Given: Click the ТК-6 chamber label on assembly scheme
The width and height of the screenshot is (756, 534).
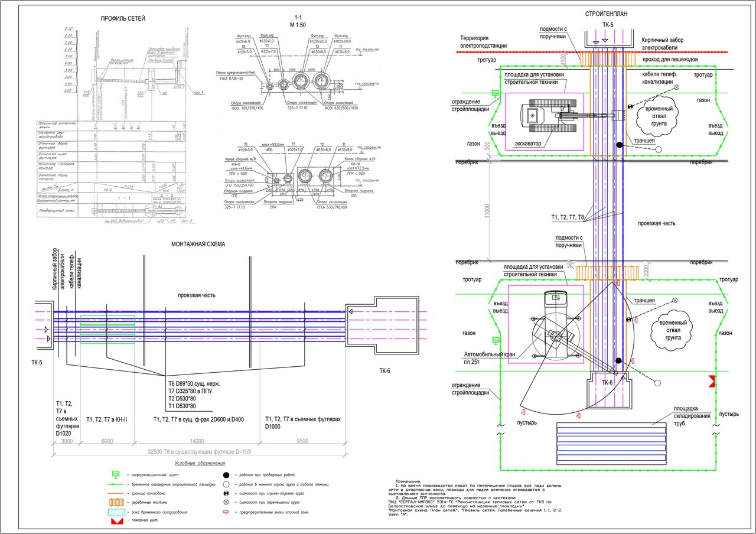Looking at the screenshot, I should [x=384, y=371].
